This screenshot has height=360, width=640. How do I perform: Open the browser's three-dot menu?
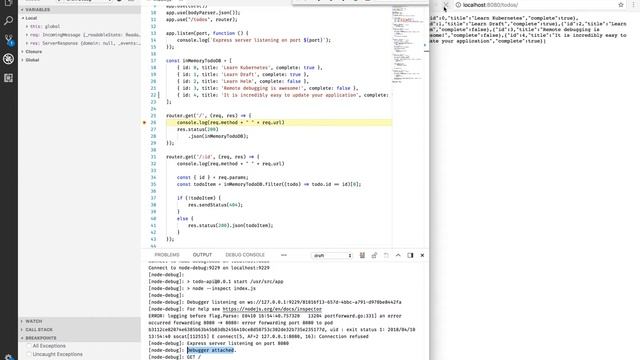click(x=634, y=5)
